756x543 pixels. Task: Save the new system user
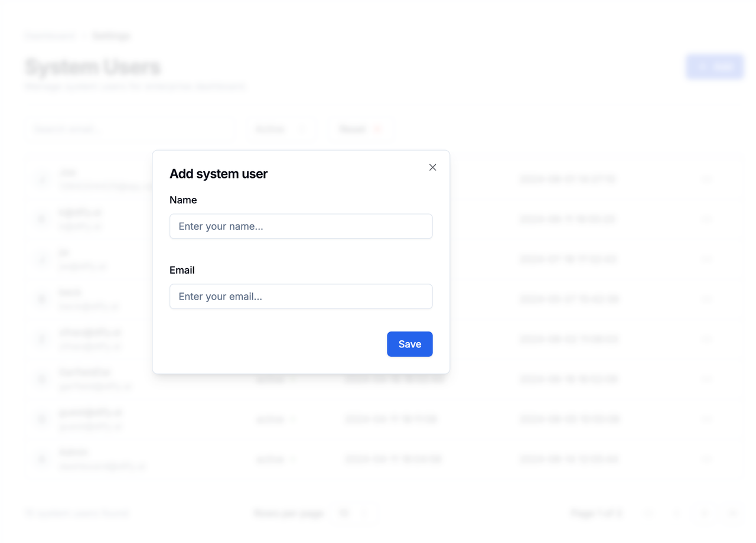click(409, 344)
